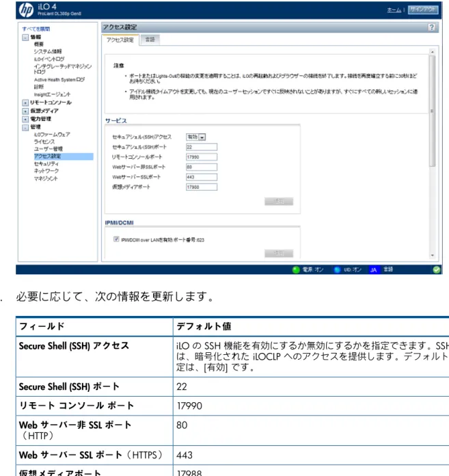The image size is (449, 476).
Task: Select highlighted アクセス設定 tree item
Action: coord(64,157)
